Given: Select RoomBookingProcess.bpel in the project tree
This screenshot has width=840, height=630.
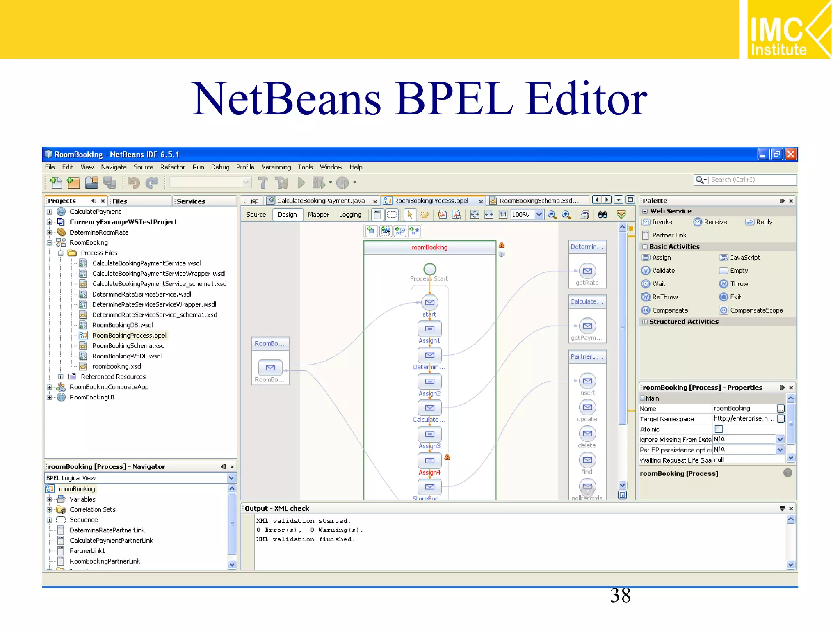Looking at the screenshot, I should coord(129,335).
